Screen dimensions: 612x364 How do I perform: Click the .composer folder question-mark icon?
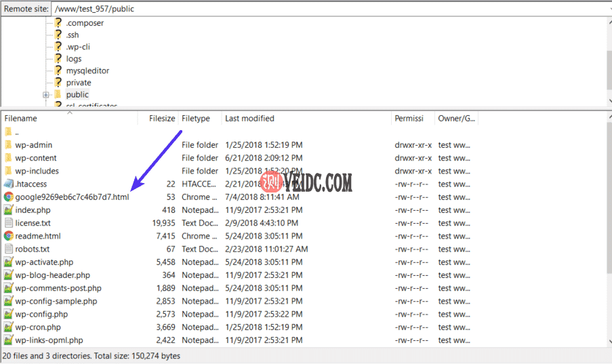[58, 22]
